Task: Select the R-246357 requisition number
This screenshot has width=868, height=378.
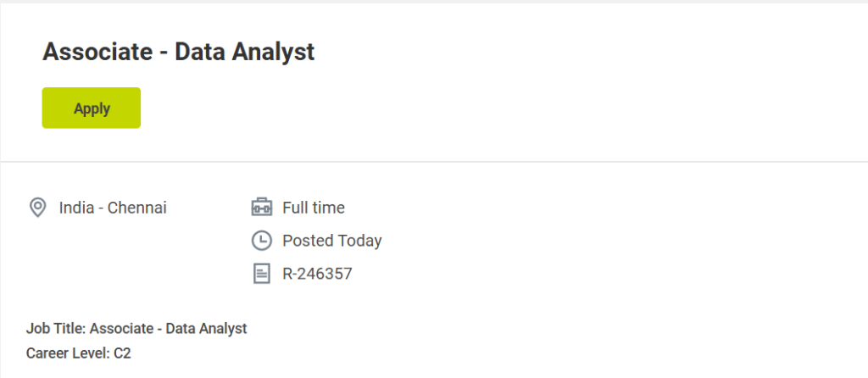Action: (x=317, y=274)
